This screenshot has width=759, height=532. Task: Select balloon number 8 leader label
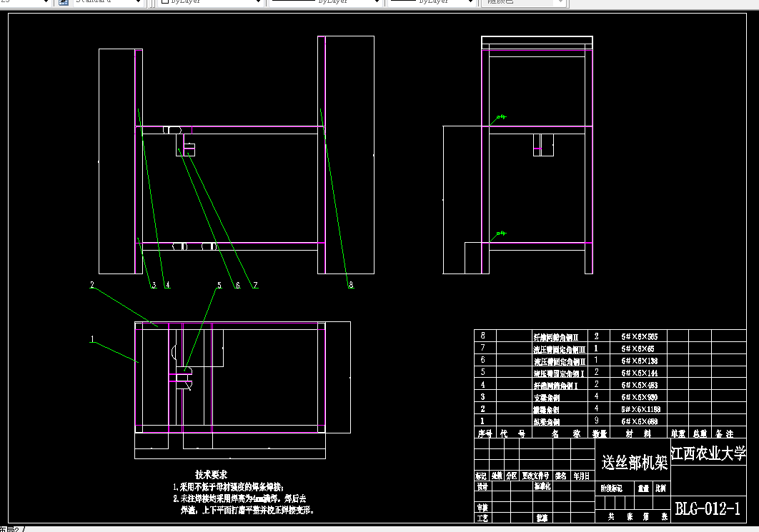[x=351, y=285]
